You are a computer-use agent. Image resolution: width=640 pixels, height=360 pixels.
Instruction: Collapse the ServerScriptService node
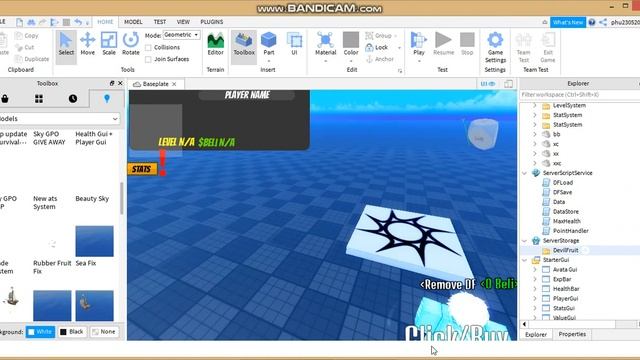pyautogui.click(x=524, y=173)
